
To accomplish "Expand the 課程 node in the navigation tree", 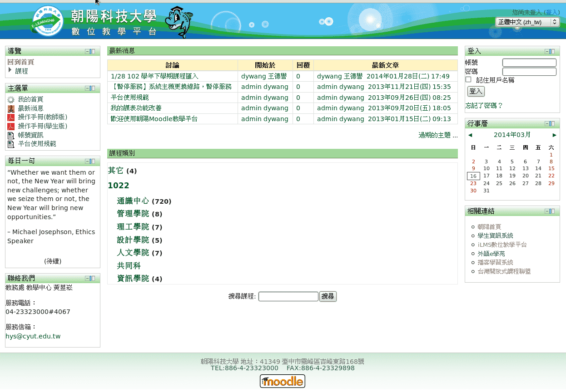I will 10,70.
